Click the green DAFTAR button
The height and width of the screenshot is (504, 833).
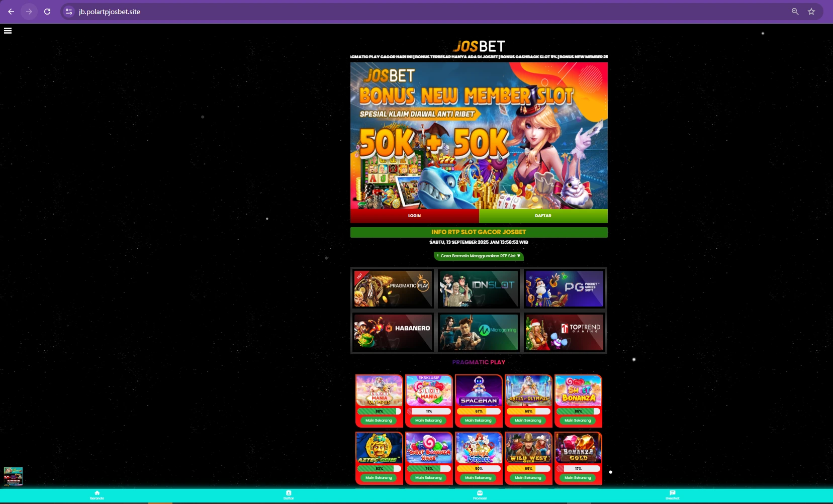tap(543, 216)
